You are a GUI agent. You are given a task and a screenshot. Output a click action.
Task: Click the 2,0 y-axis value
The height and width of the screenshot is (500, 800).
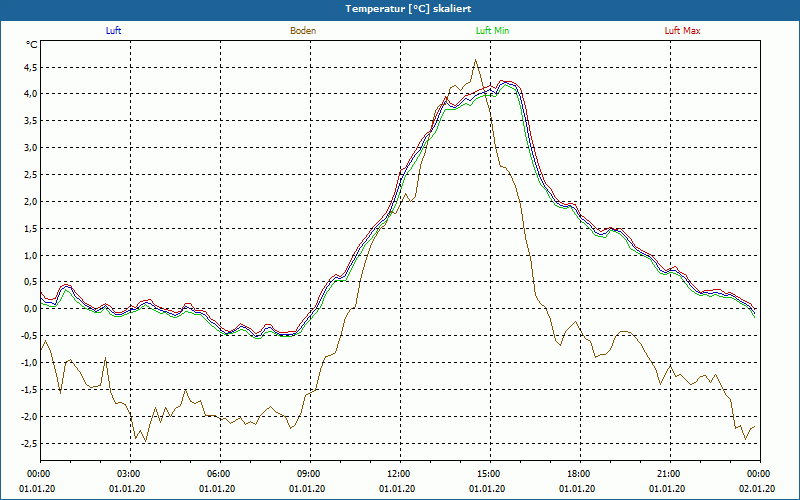pyautogui.click(x=31, y=202)
